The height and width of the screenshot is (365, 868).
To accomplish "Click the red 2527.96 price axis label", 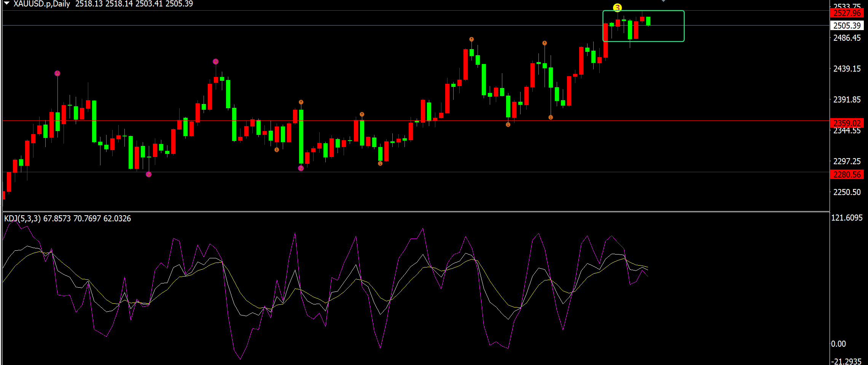I will point(847,13).
